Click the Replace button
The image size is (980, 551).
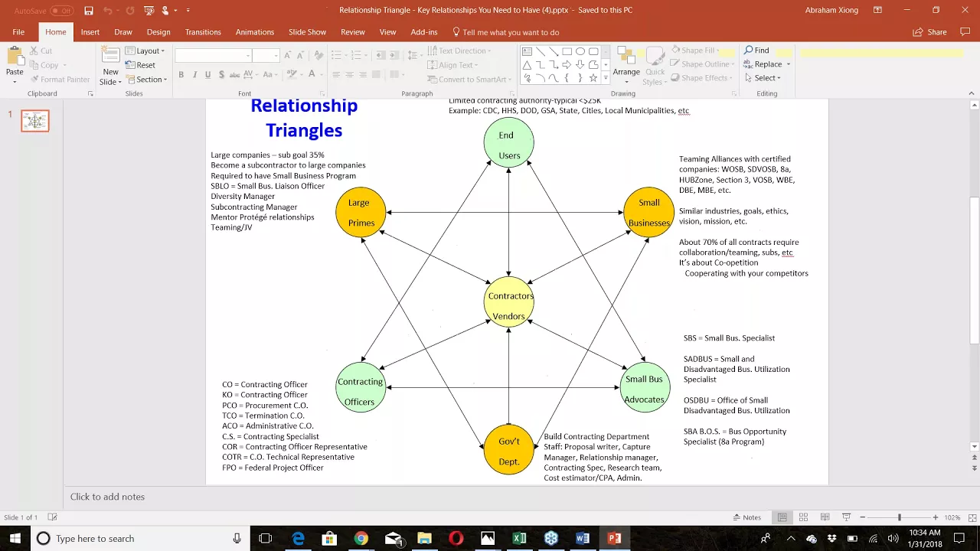click(763, 64)
